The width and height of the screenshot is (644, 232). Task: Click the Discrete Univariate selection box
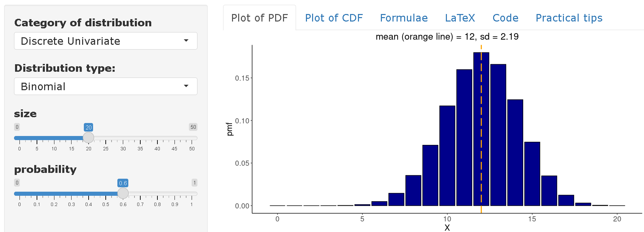106,41
